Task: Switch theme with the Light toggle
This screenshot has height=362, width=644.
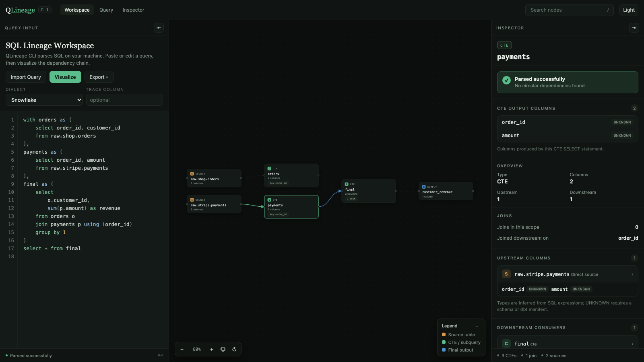Action: click(629, 10)
